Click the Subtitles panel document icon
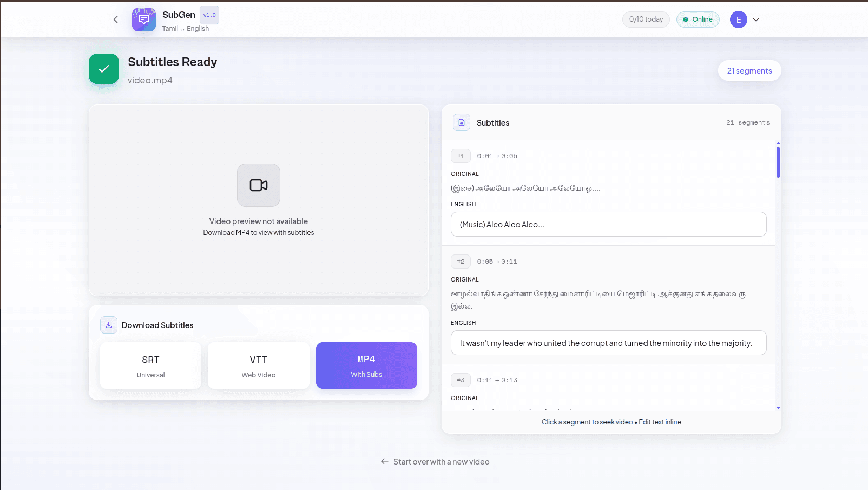The width and height of the screenshot is (868, 490). pyautogui.click(x=462, y=122)
